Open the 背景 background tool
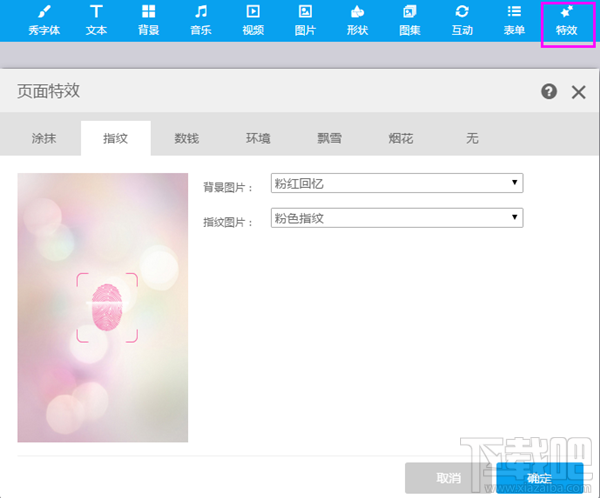The width and height of the screenshot is (600, 498). tap(148, 21)
